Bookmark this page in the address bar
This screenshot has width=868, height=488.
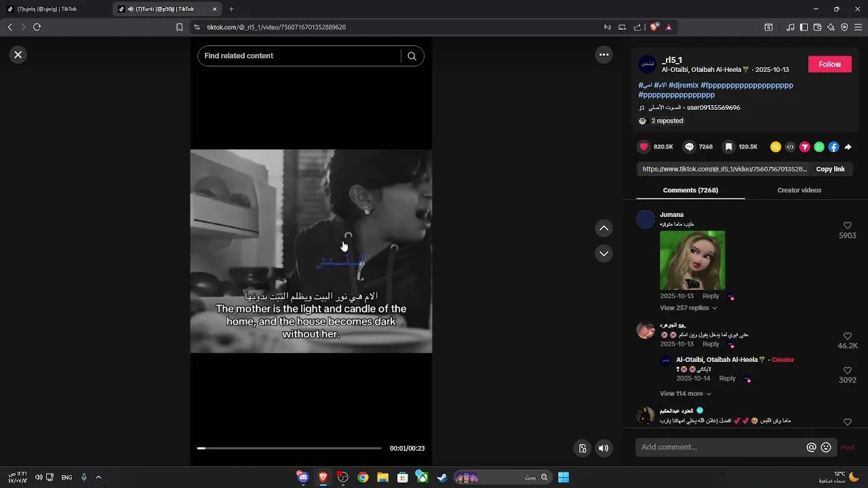179,27
